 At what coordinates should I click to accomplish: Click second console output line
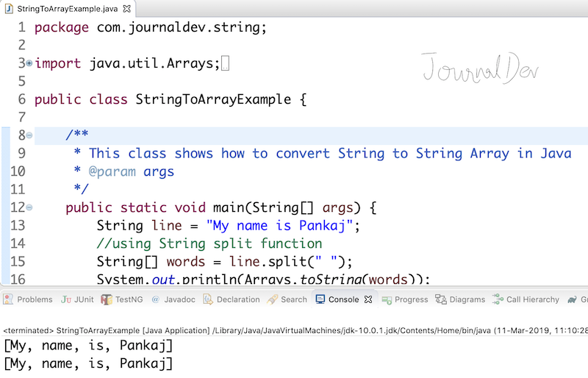(88, 363)
